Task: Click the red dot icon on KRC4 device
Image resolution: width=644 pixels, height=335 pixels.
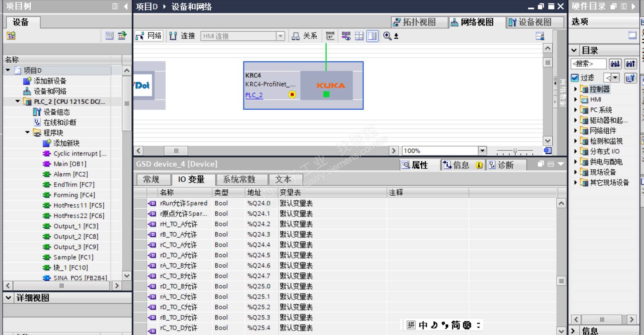Action: [x=292, y=95]
